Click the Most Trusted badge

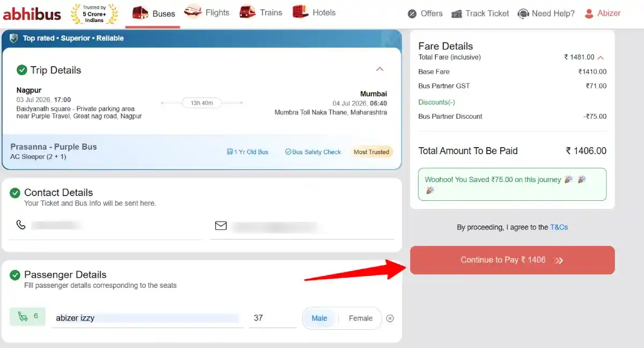point(371,152)
